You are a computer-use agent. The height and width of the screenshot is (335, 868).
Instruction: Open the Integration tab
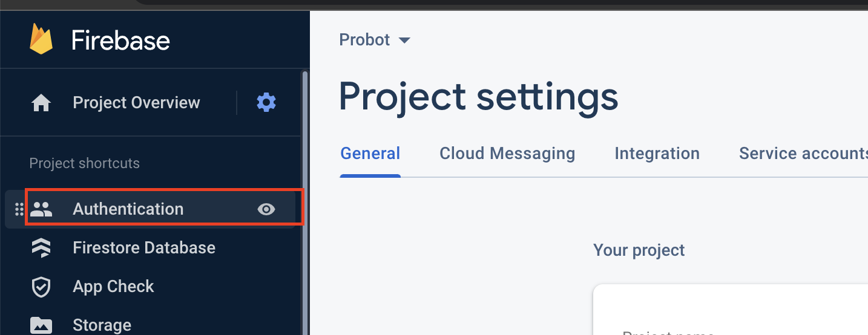pos(657,154)
